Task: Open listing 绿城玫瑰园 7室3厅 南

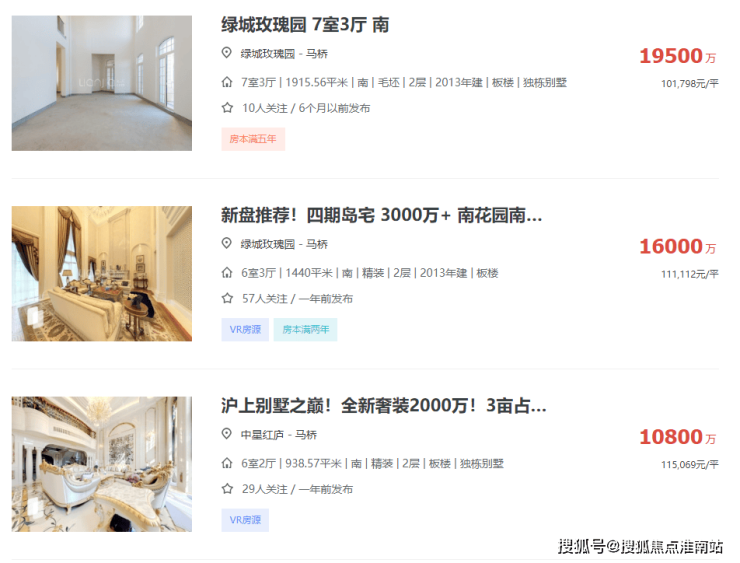Action: point(305,25)
